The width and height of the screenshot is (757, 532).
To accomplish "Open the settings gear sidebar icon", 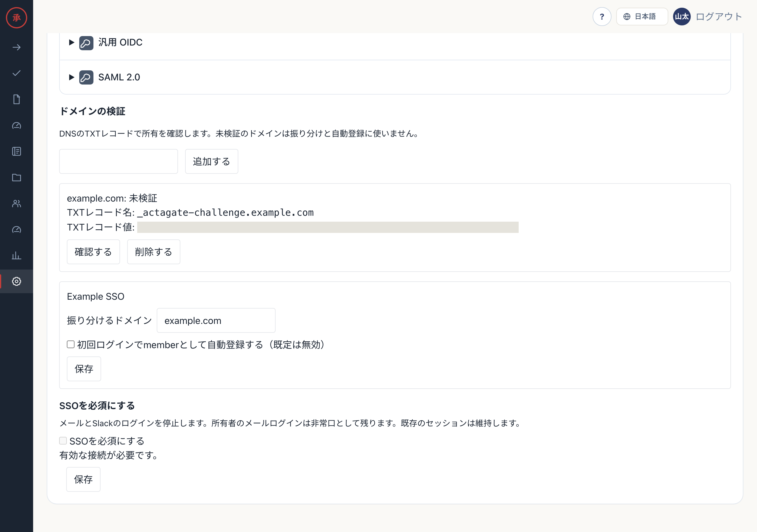I will pyautogui.click(x=17, y=281).
